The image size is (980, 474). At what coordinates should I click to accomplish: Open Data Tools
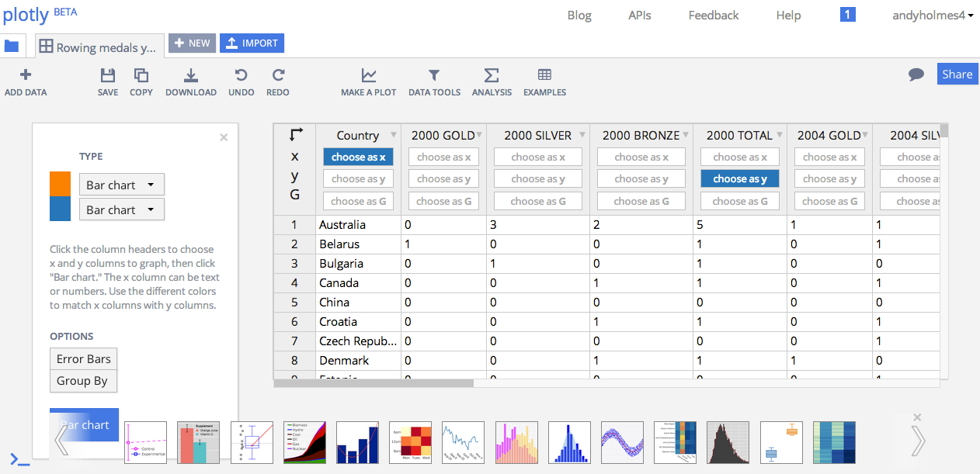[434, 81]
